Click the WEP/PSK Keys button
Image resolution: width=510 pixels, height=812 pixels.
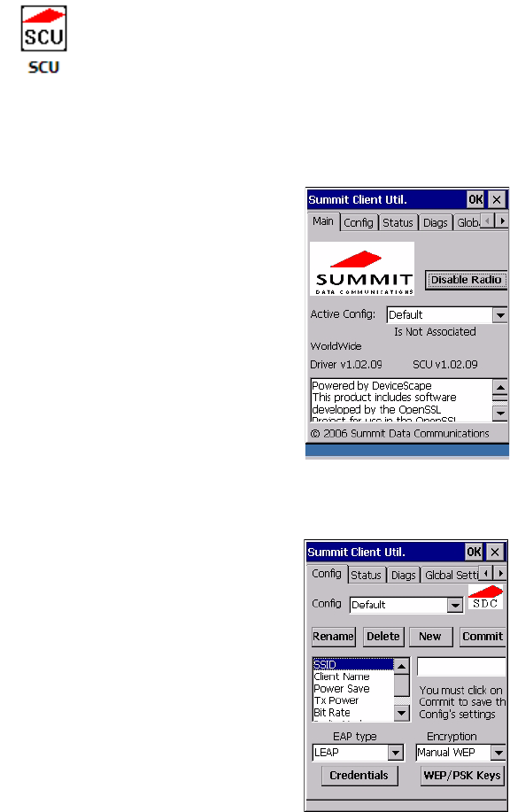462,776
